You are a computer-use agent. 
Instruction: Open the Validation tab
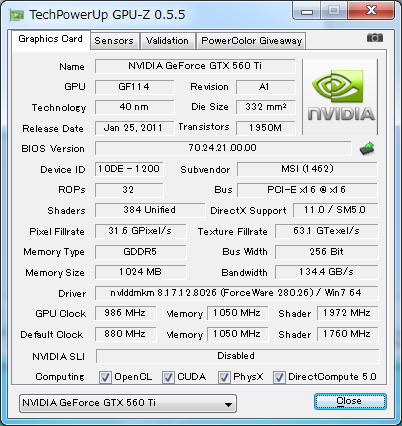[167, 41]
